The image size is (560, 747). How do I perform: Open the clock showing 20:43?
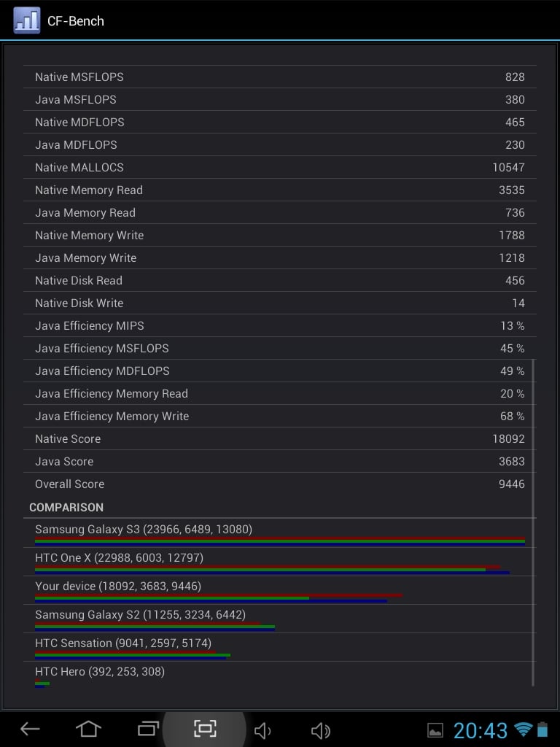click(480, 730)
